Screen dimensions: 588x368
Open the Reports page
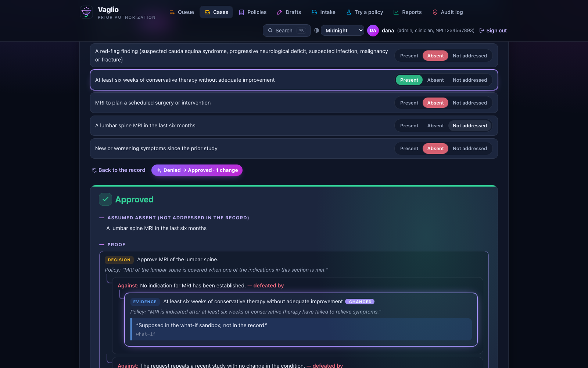click(408, 12)
